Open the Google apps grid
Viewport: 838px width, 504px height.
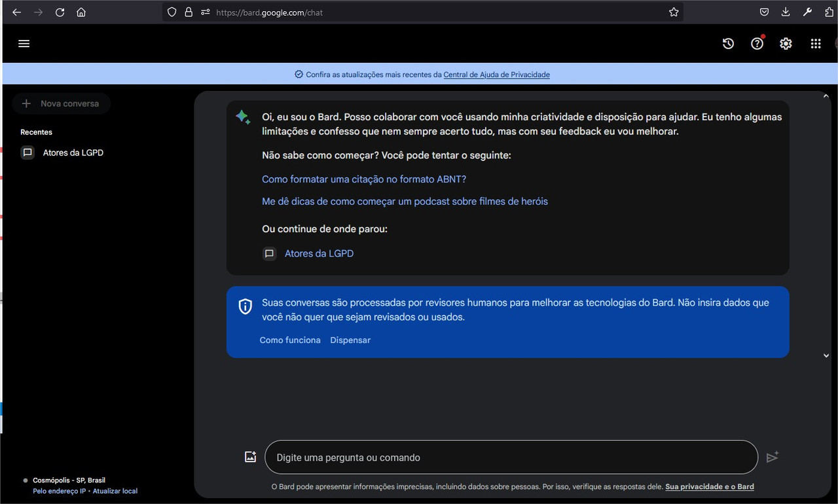click(x=815, y=43)
